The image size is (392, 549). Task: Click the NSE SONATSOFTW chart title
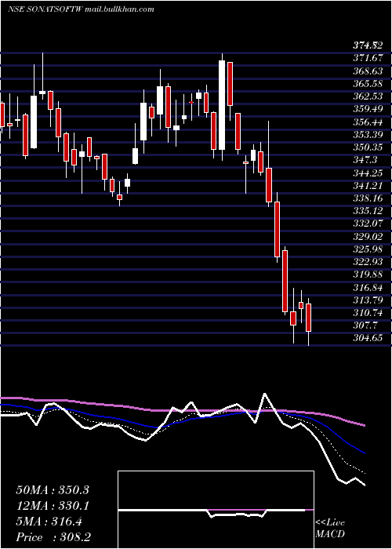pyautogui.click(x=45, y=9)
